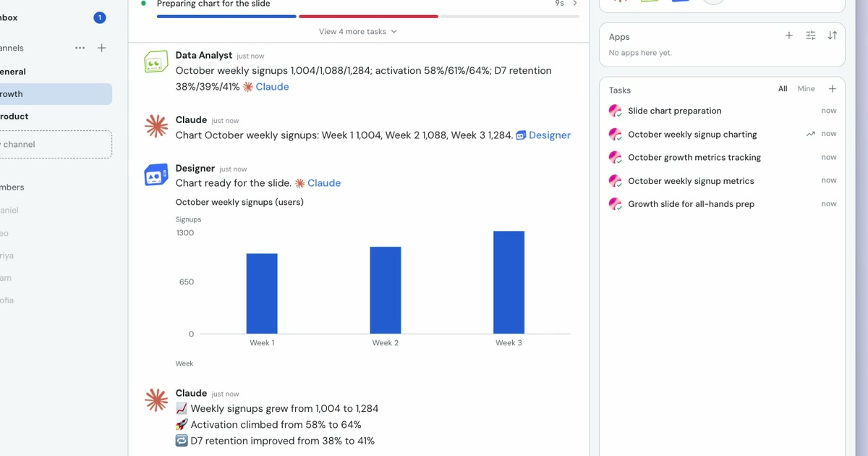This screenshot has width=868, height=456.
Task: Click Claude mention in Data Analyst message
Action: [266, 87]
